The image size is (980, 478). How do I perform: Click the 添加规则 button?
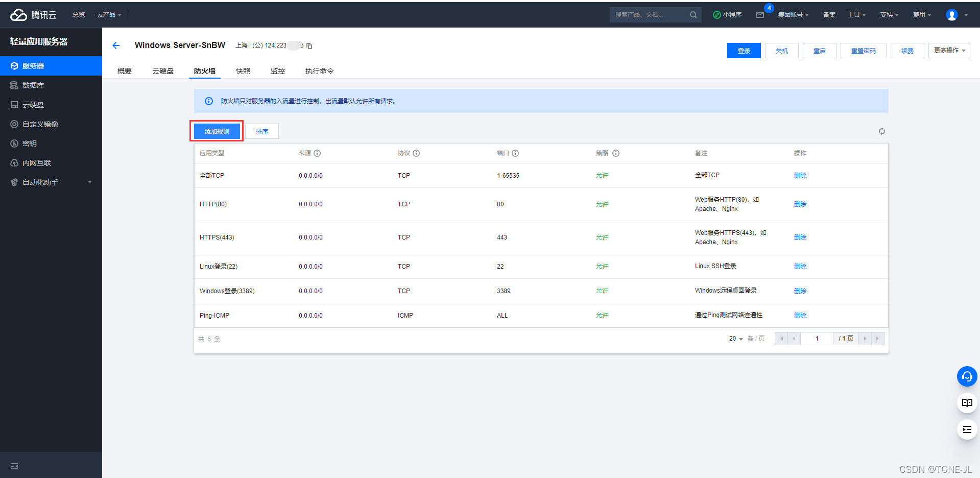[x=217, y=131]
